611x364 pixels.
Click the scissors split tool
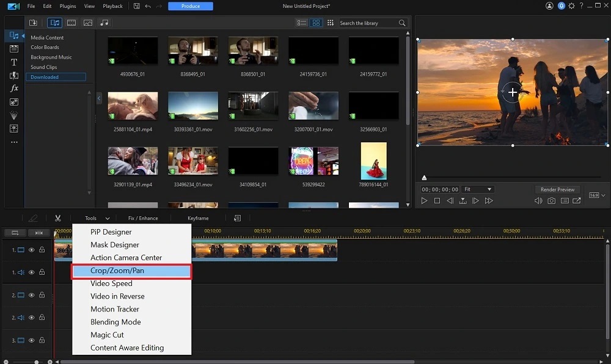57,218
